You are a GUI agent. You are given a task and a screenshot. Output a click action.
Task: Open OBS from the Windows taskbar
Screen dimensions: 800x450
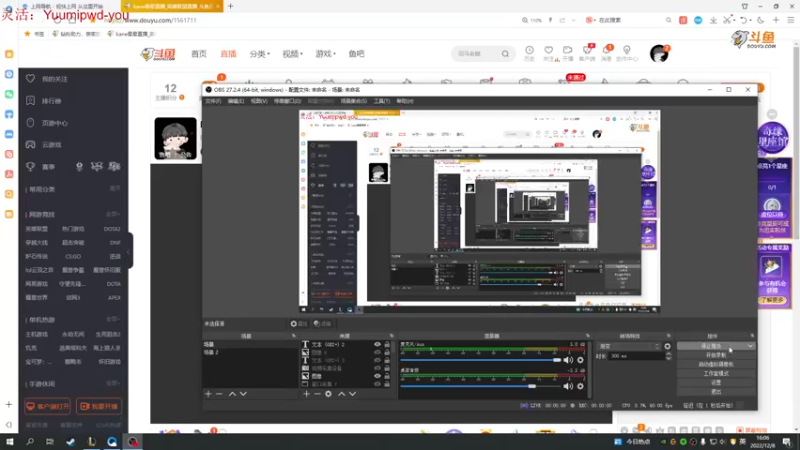point(133,441)
